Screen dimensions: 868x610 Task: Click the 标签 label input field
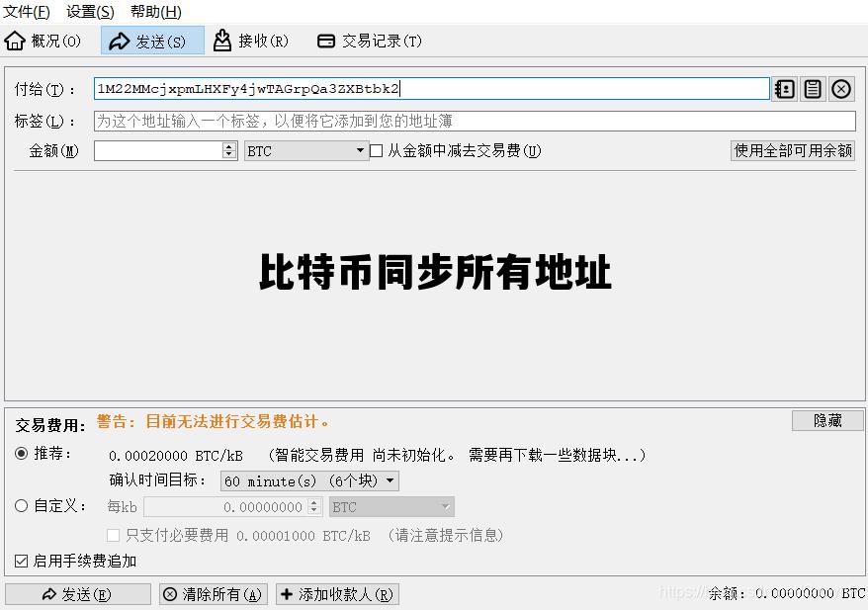point(475,122)
